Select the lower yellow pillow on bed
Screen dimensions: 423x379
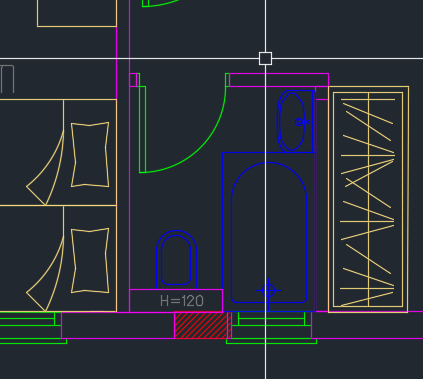pyautogui.click(x=90, y=261)
